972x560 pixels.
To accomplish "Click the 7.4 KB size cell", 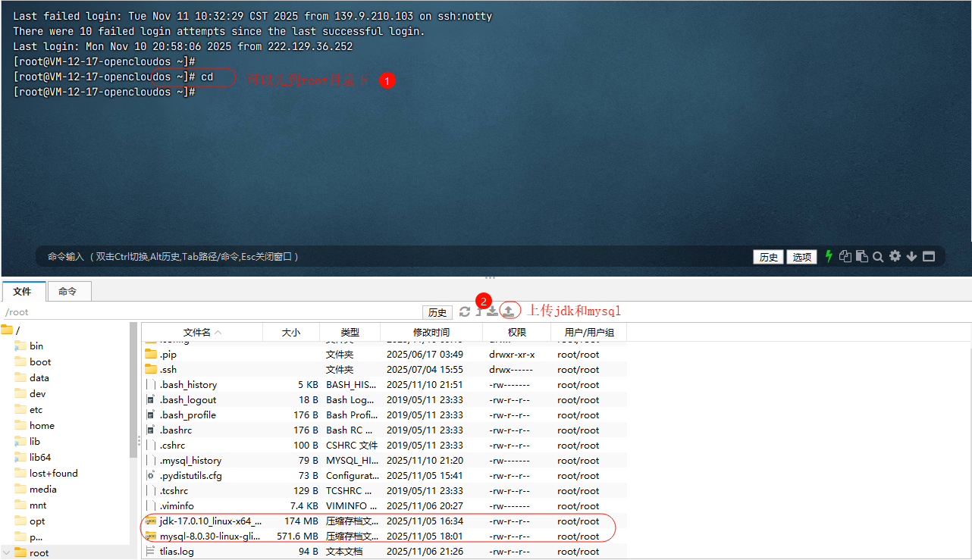I will (303, 505).
